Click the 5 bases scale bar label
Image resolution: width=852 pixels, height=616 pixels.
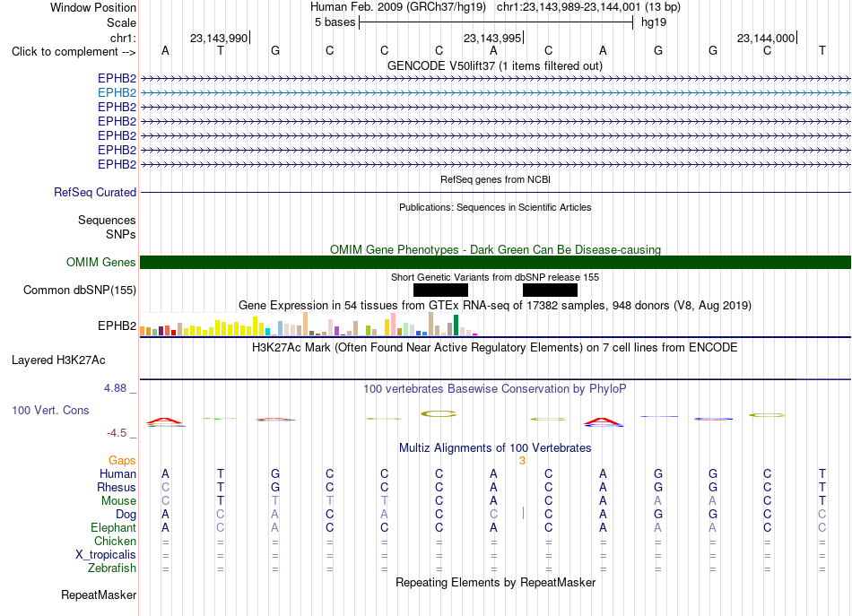(x=335, y=22)
